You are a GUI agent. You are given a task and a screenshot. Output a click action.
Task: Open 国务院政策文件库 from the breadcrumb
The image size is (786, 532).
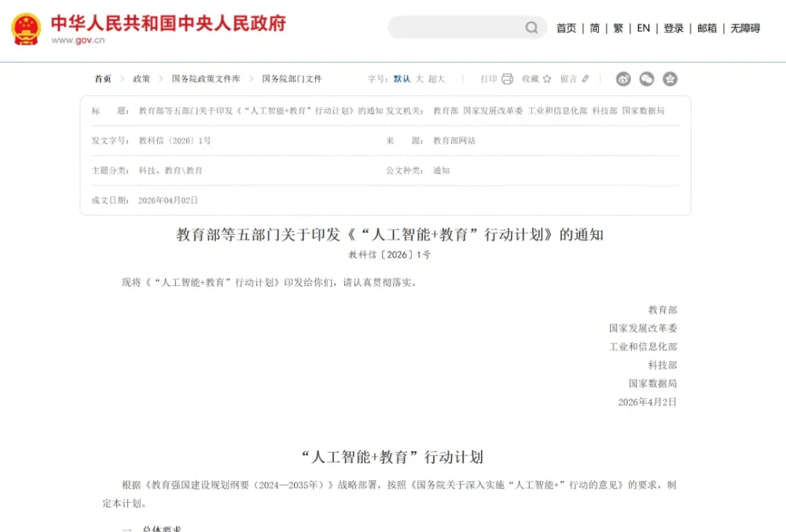204,79
